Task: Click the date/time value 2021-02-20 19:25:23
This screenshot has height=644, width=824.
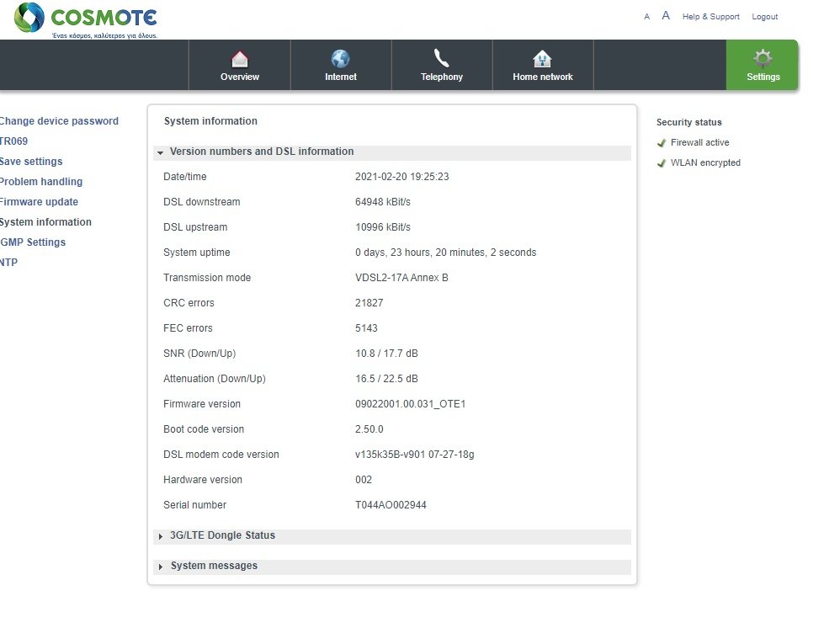Action: click(402, 177)
